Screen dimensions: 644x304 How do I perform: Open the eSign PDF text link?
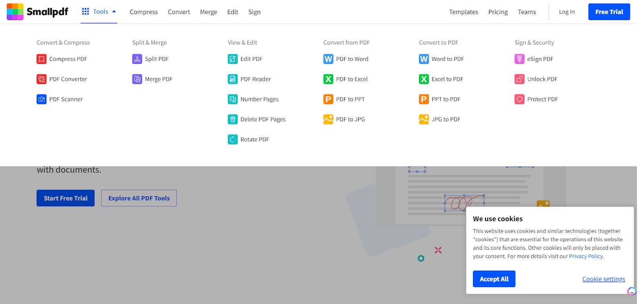(541, 59)
